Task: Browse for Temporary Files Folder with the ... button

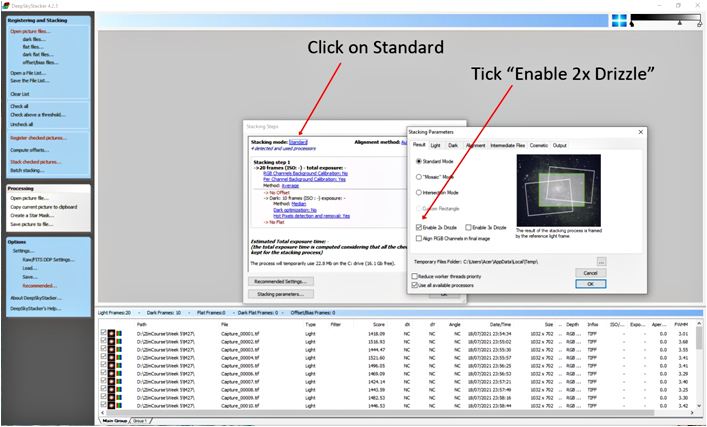Action: pos(601,262)
